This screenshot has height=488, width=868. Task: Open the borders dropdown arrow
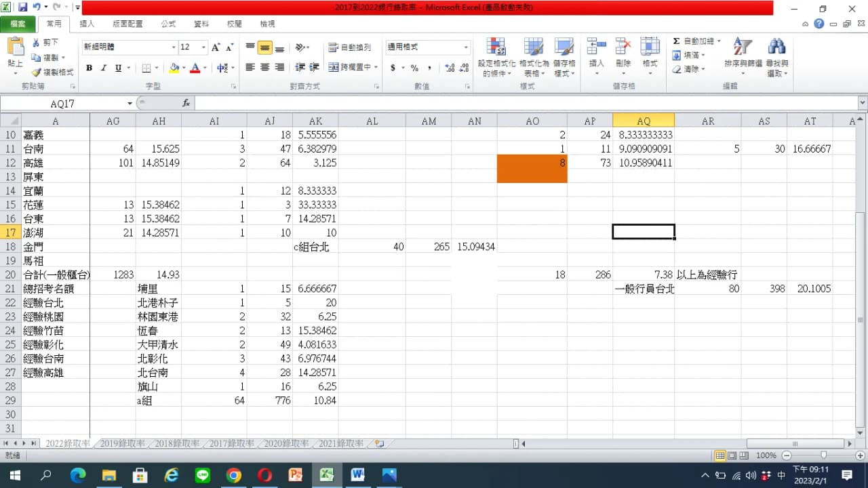click(157, 68)
